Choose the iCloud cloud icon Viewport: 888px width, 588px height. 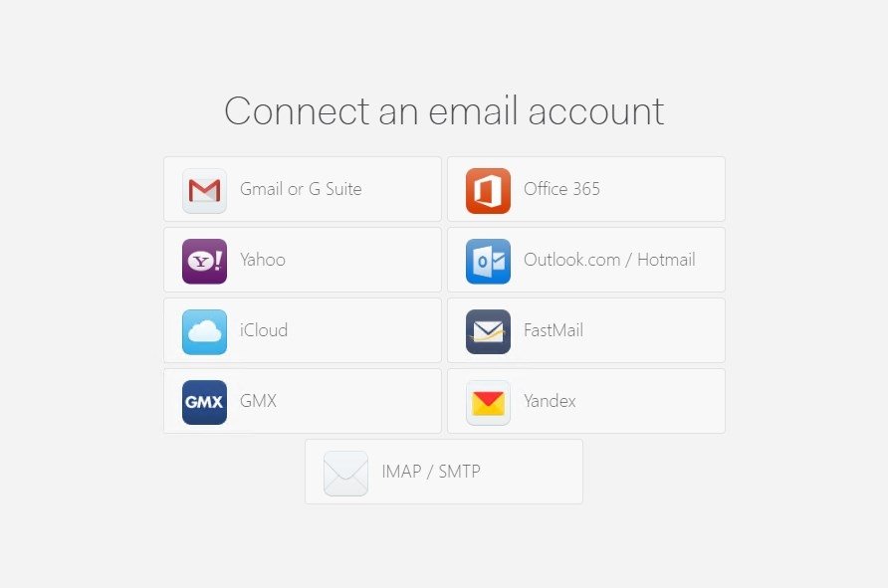[204, 332]
